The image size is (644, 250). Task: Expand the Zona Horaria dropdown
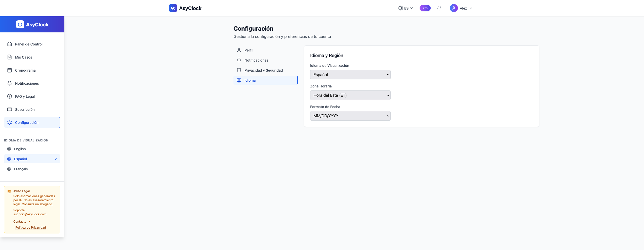(x=350, y=95)
